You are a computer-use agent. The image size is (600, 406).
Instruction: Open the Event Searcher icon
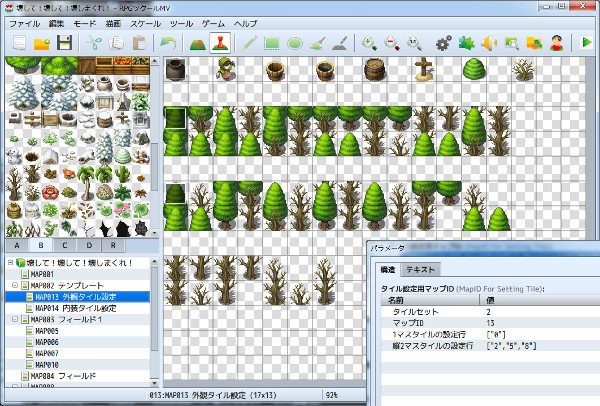tap(512, 43)
